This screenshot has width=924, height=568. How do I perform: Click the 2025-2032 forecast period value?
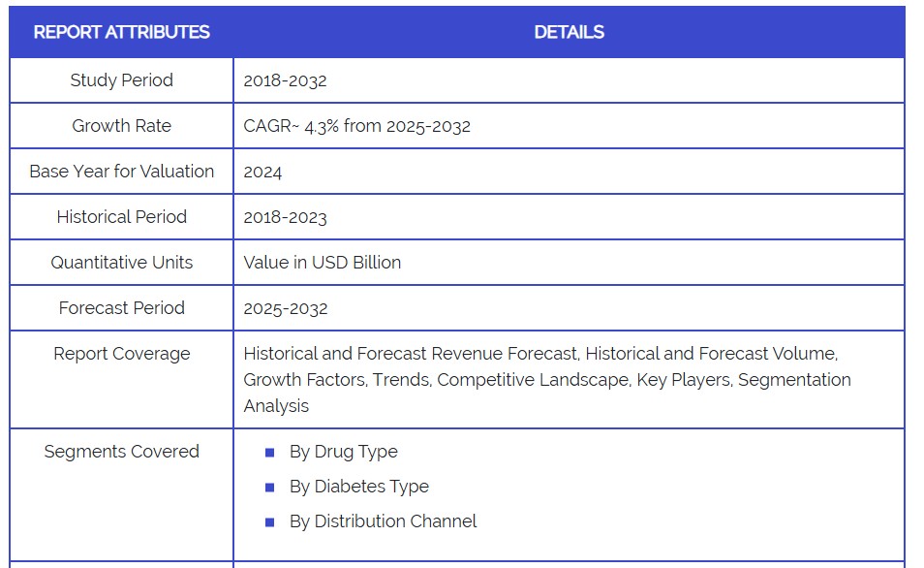(x=286, y=308)
